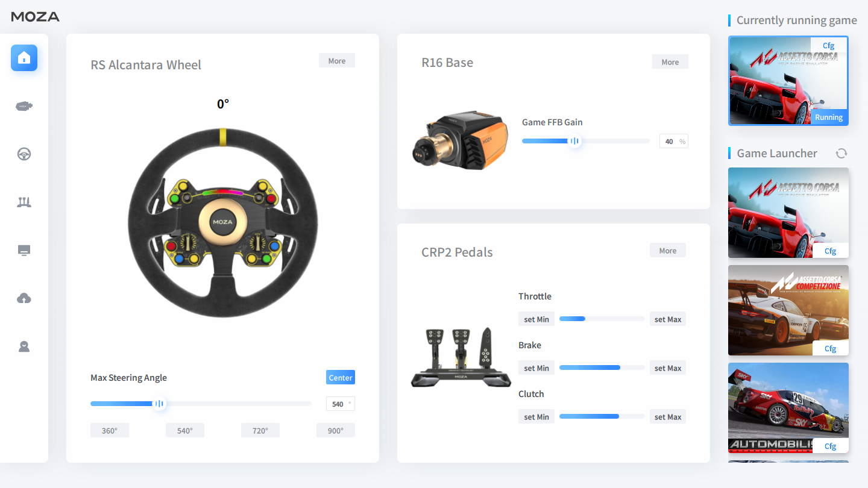
Task: Click the "Max Steering Angle" label
Action: (x=128, y=378)
